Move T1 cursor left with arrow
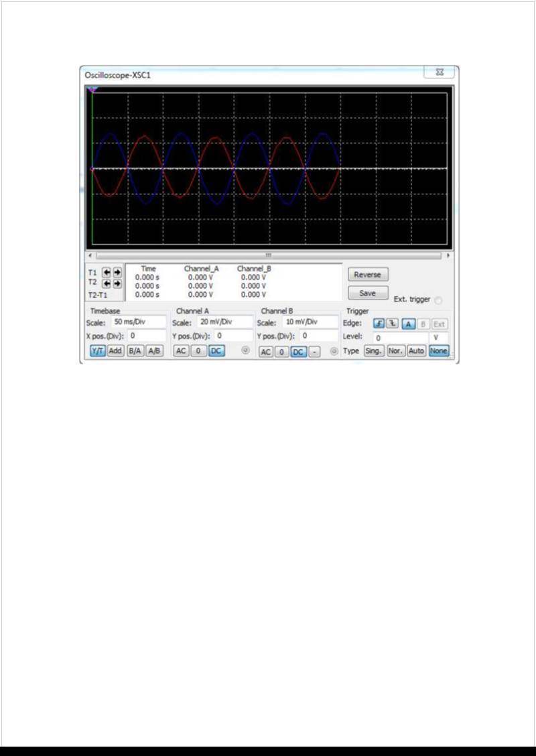Image resolution: width=536 pixels, height=756 pixels. point(106,273)
